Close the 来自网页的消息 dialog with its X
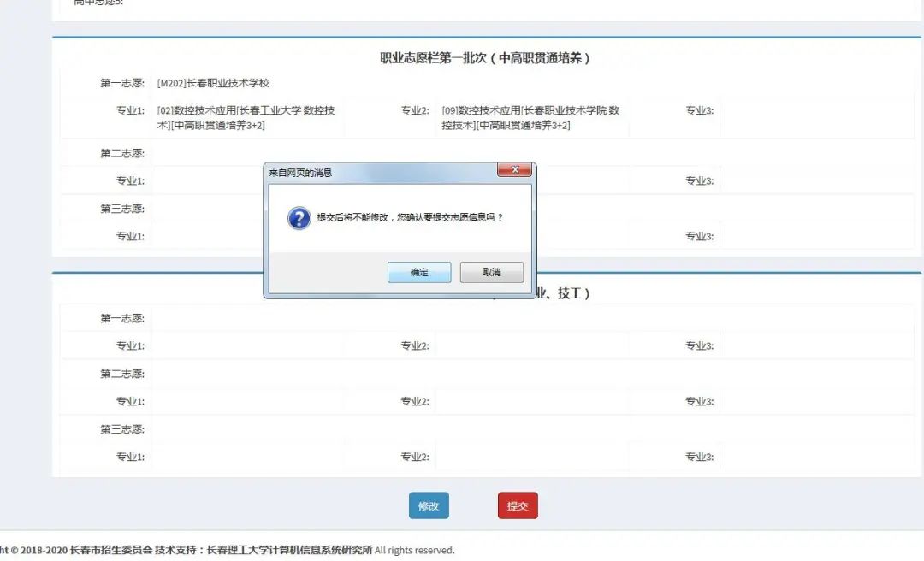This screenshot has height=561, width=924. click(x=514, y=169)
